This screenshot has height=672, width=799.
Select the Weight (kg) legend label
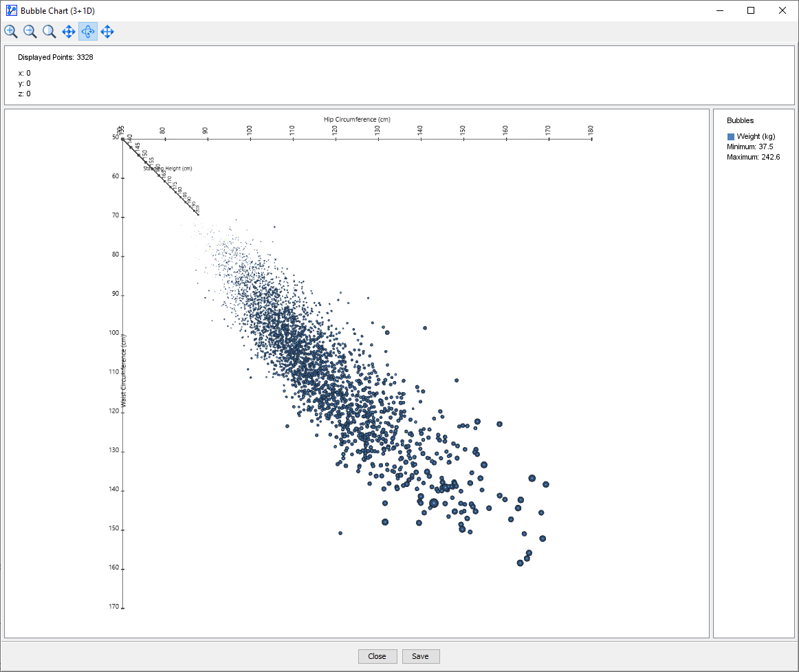coord(756,137)
